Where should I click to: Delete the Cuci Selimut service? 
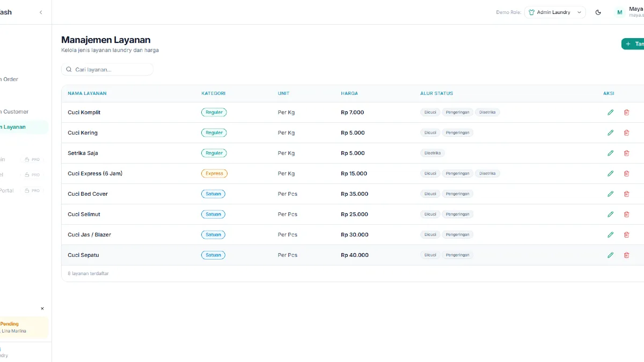coord(626,214)
